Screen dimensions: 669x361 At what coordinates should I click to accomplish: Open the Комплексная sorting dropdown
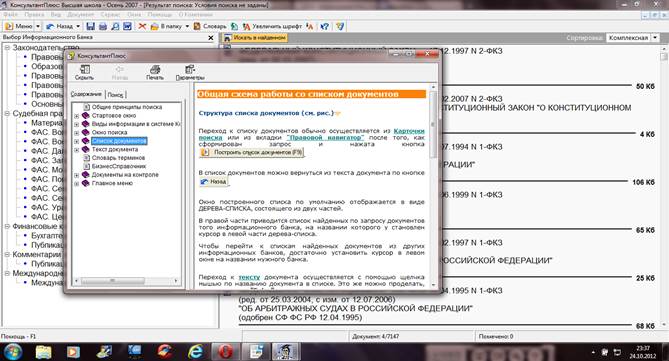pos(655,38)
